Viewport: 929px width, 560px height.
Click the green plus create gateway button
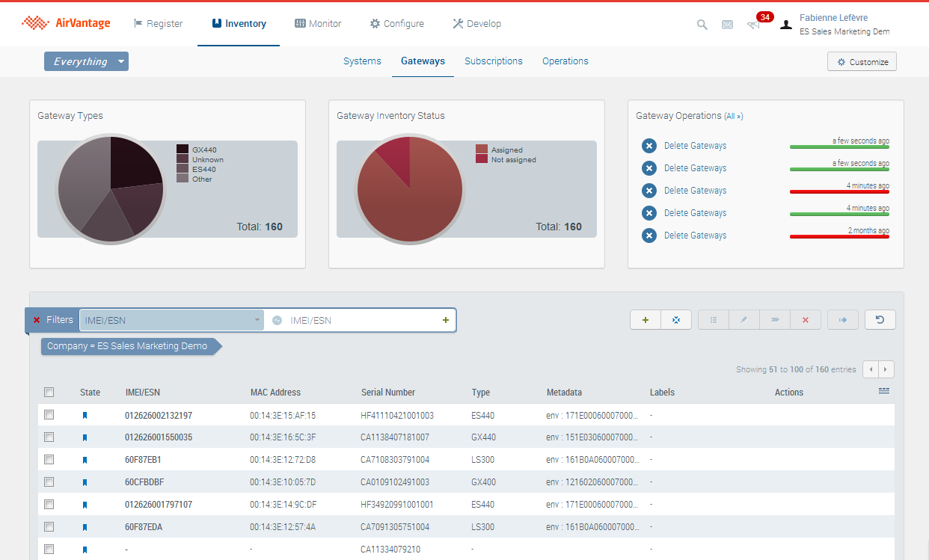646,320
